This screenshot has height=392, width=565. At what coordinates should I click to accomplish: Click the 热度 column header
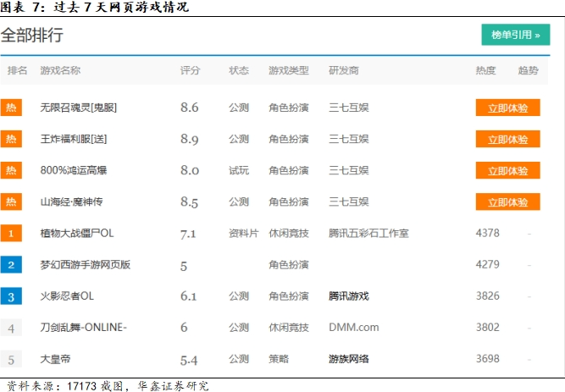pyautogui.click(x=485, y=70)
